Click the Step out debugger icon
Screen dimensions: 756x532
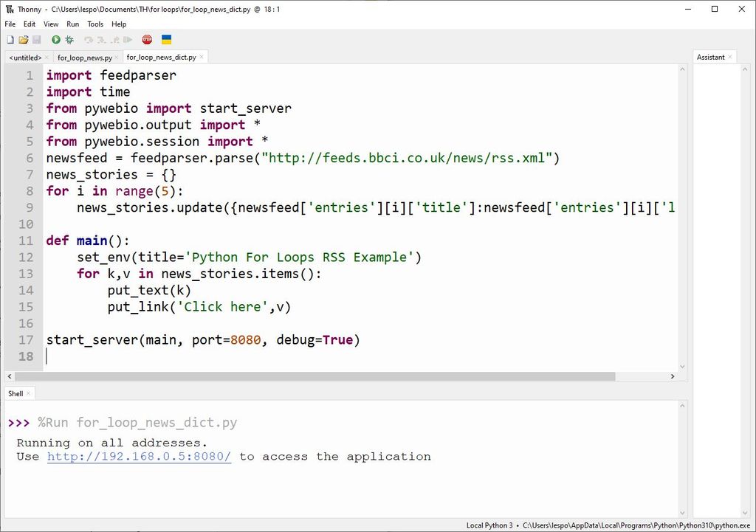114,40
